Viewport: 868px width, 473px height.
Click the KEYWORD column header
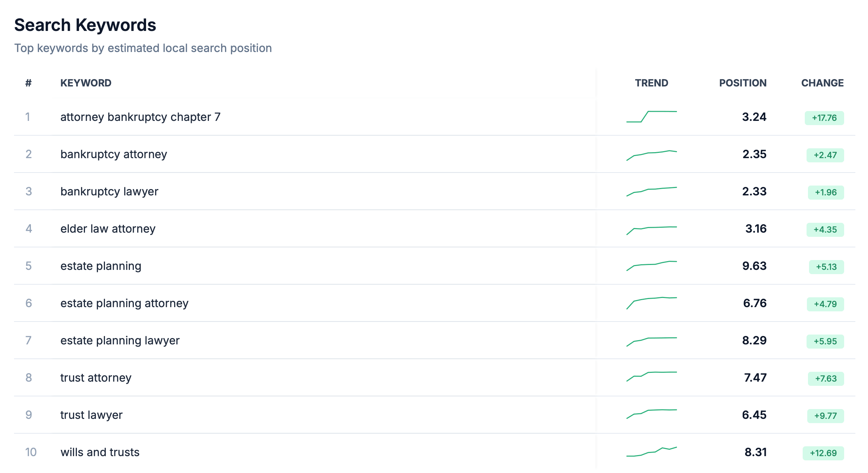[x=86, y=83]
